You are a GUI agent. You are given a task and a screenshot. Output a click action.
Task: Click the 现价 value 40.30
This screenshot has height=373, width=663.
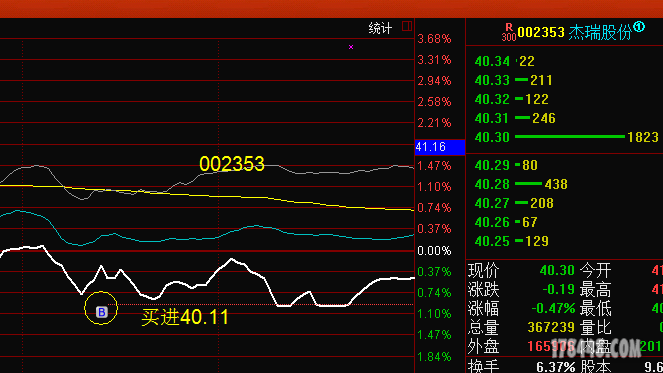[557, 270]
